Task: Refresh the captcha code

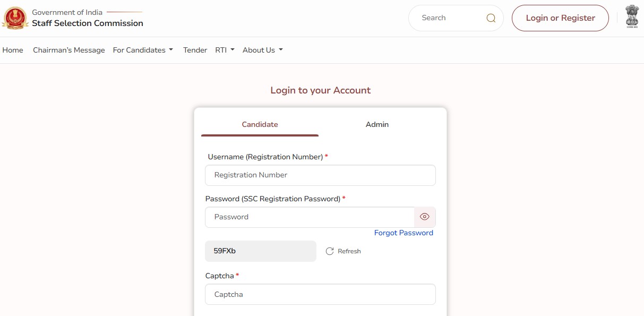Action: [x=343, y=251]
